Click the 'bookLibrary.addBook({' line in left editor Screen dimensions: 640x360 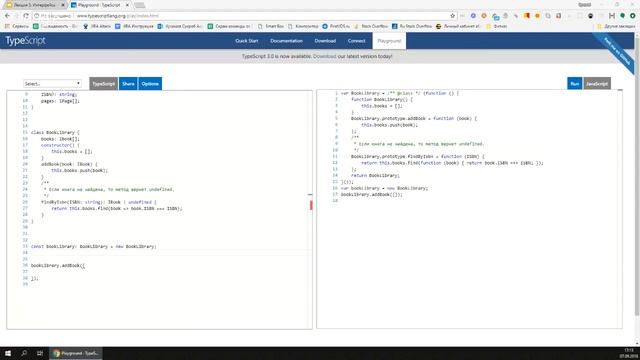coord(58,266)
